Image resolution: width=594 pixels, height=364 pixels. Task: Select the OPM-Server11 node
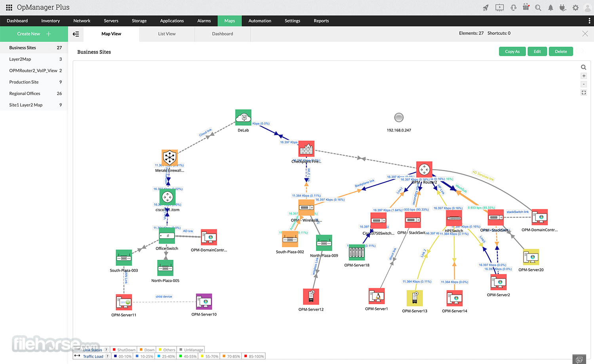(x=124, y=302)
